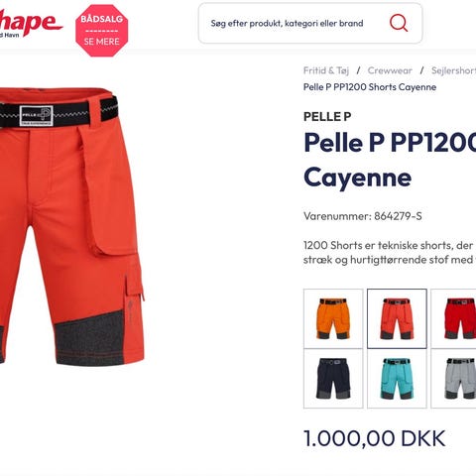Open the store logo home link
476x476 pixels.
tap(31, 24)
